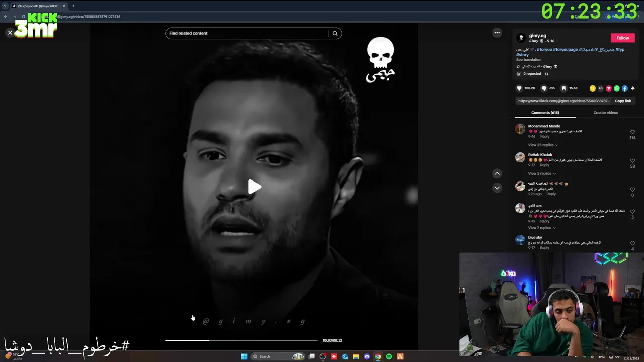Click the TikTok video URL field
The width and height of the screenshot is (644, 362).
pos(564,101)
